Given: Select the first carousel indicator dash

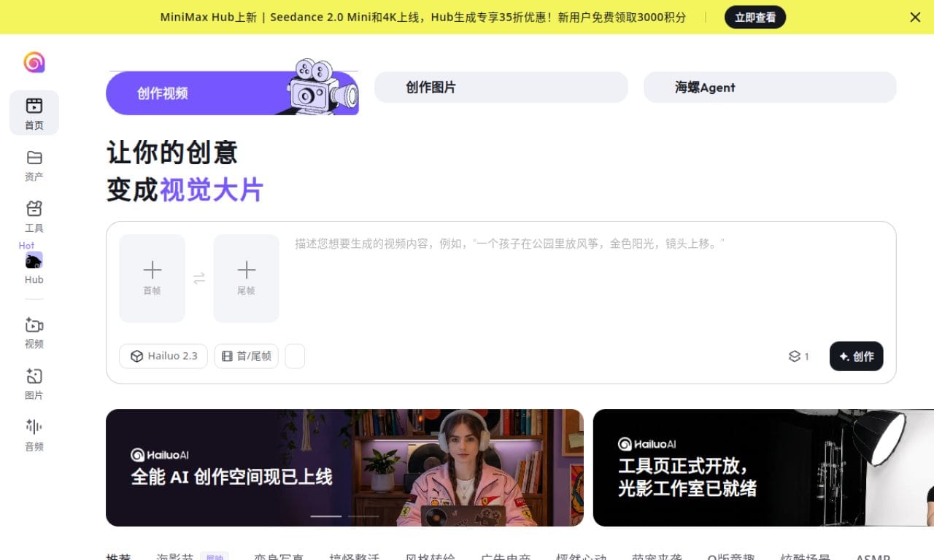Looking at the screenshot, I should 326,516.
